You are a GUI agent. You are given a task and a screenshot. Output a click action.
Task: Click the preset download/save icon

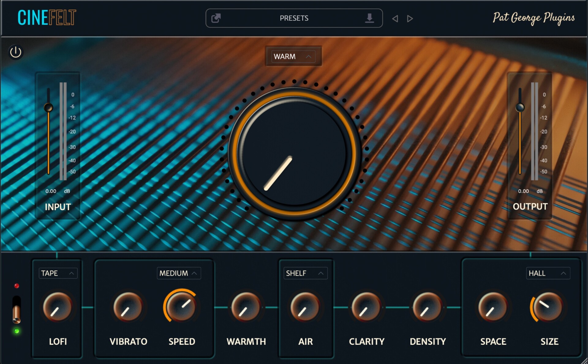(370, 18)
